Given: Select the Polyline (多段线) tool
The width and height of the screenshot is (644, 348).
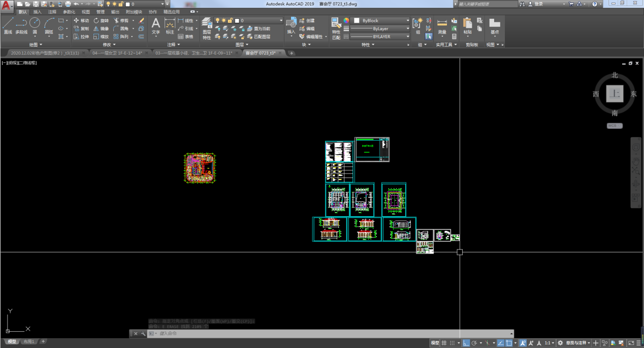Looking at the screenshot, I should (21, 25).
